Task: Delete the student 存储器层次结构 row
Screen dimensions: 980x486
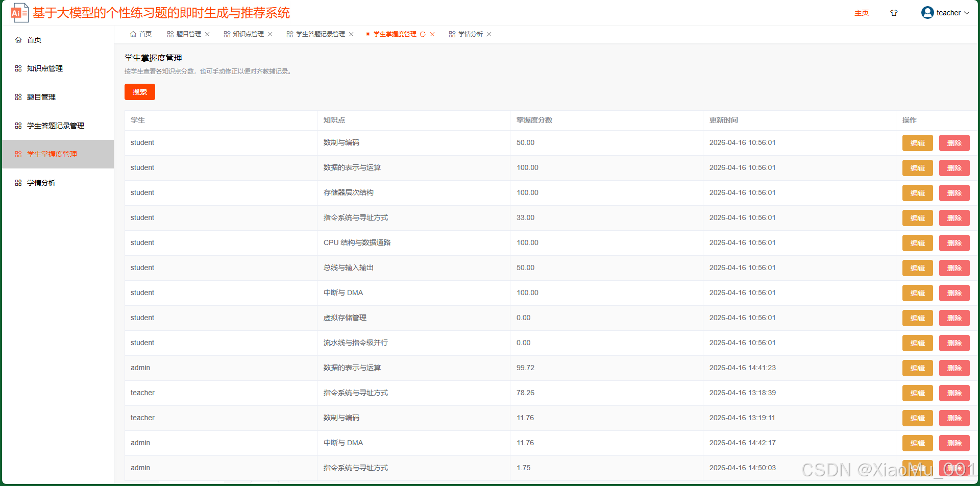Action: [x=954, y=193]
